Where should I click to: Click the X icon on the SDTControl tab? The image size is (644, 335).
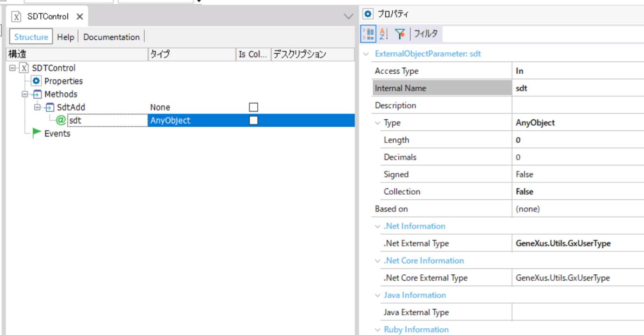pos(79,16)
